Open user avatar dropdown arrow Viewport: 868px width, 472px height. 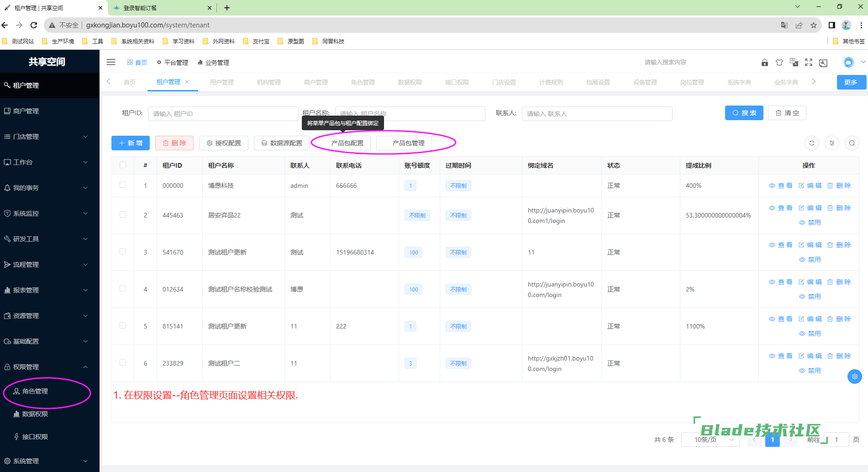[x=863, y=62]
